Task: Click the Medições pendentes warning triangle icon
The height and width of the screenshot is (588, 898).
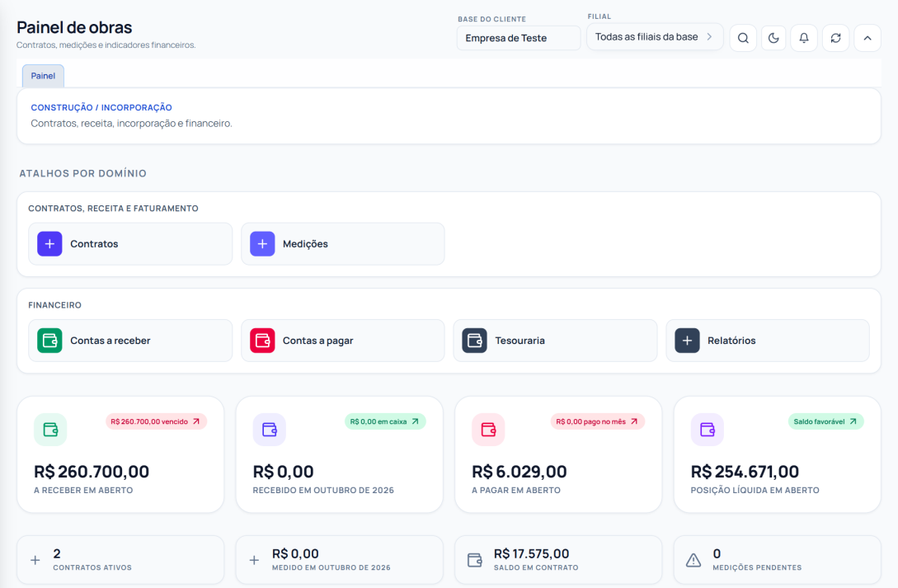Action: pos(693,560)
